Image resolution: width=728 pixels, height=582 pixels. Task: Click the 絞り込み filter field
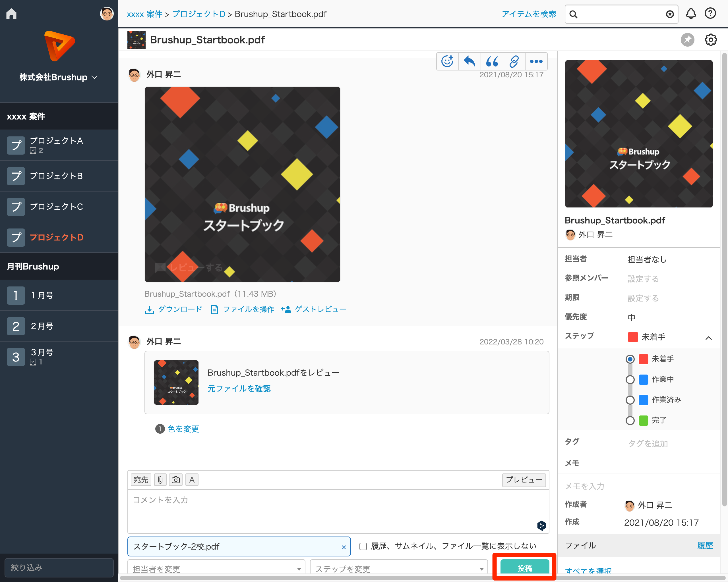[59, 568]
